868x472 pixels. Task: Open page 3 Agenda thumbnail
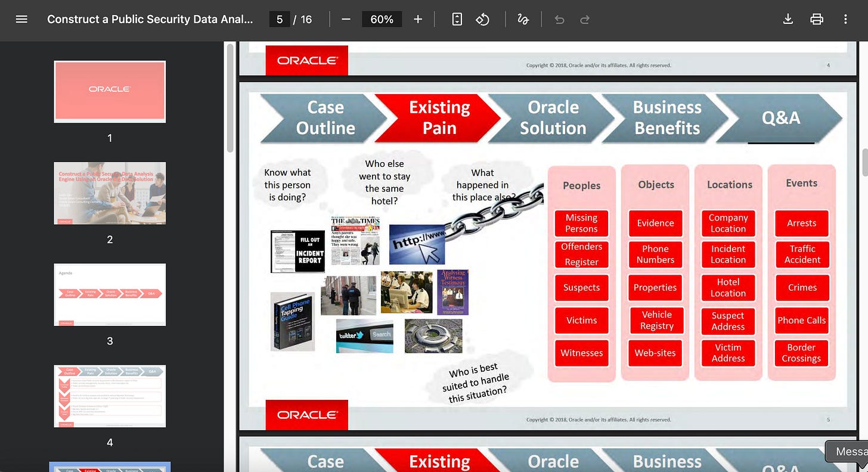tap(110, 294)
